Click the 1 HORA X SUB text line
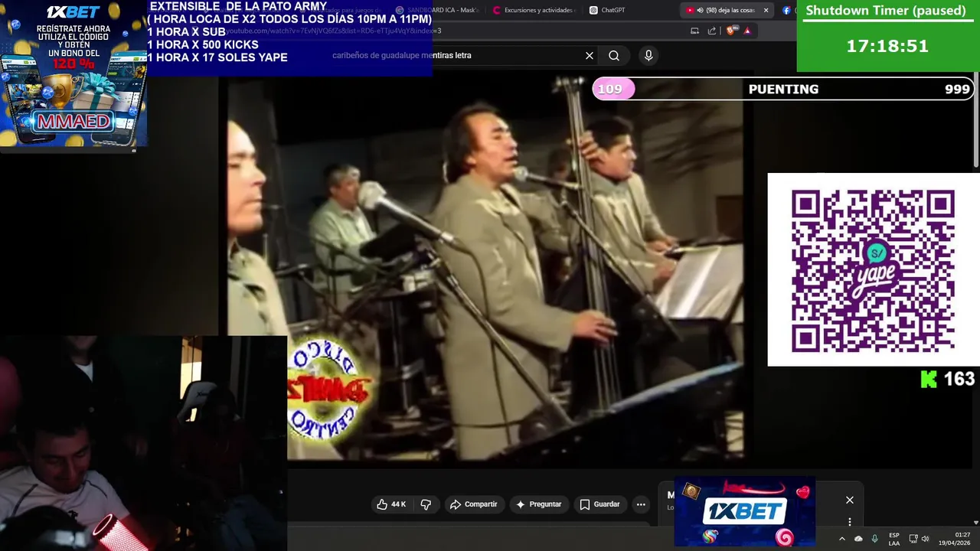Viewport: 980px width, 551px height. pyautogui.click(x=186, y=32)
